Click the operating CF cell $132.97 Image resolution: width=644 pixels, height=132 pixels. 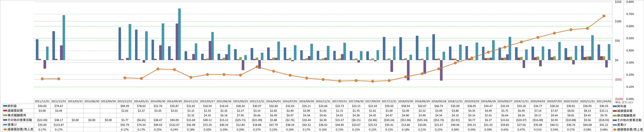pos(174,125)
